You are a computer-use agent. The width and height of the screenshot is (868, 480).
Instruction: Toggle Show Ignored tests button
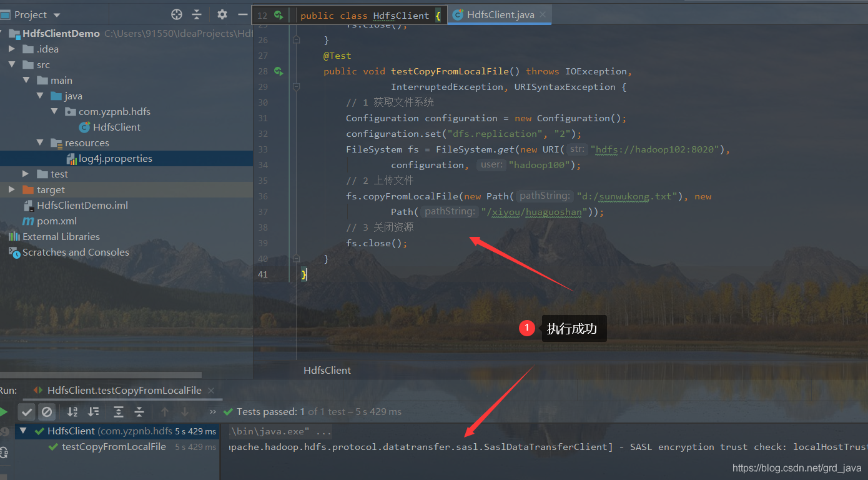[x=47, y=411]
